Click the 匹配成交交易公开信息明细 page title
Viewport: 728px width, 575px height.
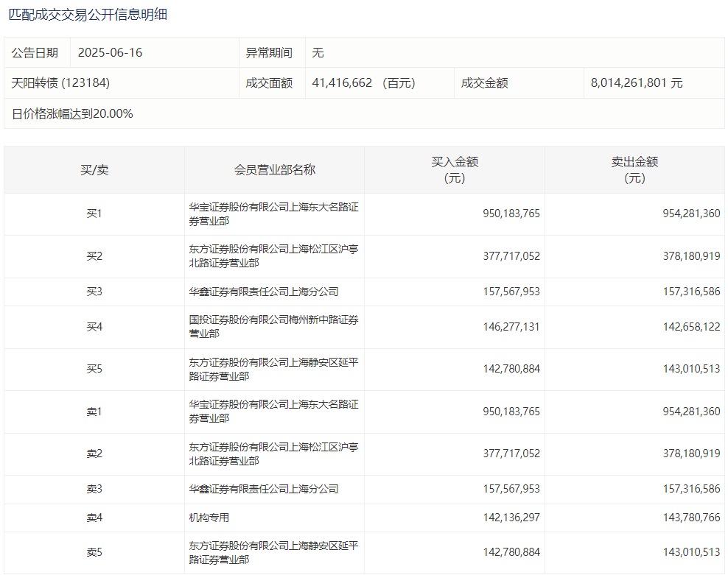[88, 14]
